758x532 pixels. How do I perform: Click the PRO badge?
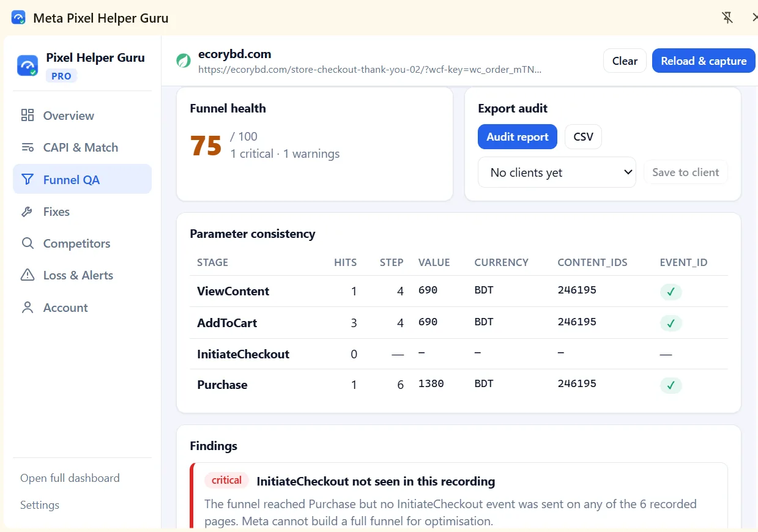click(61, 76)
